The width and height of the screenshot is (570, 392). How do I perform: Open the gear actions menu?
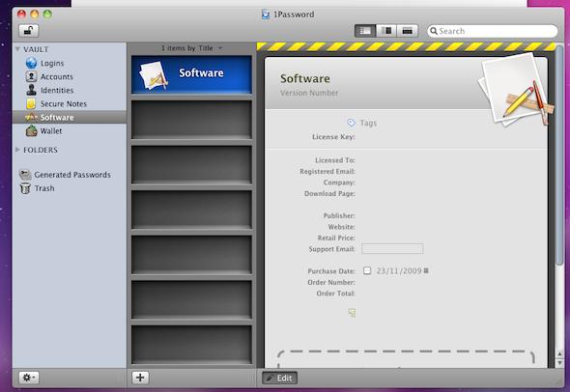[29, 378]
